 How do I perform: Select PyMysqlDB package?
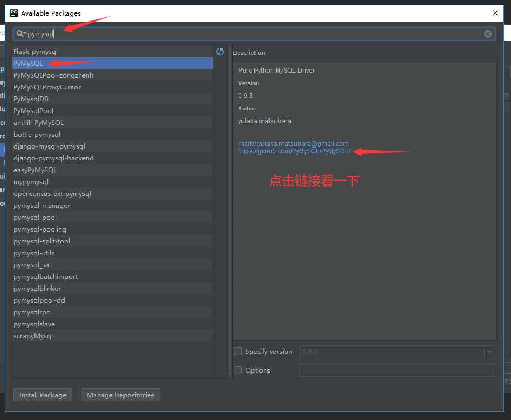tap(113, 99)
